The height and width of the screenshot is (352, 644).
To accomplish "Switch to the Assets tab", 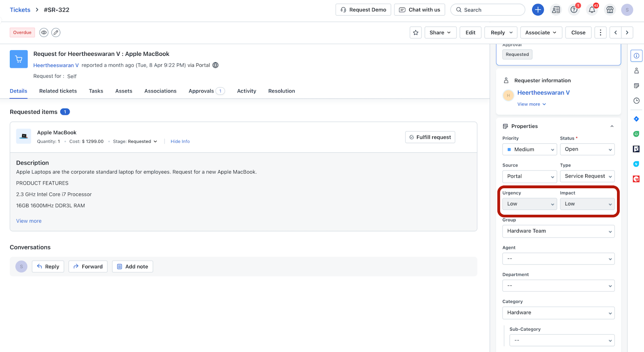I will tap(124, 91).
